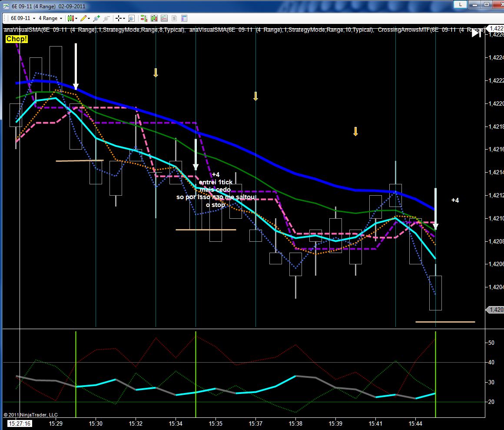The image size is (504, 430).
Task: Click the L link button in title bar
Action: pos(460,4)
